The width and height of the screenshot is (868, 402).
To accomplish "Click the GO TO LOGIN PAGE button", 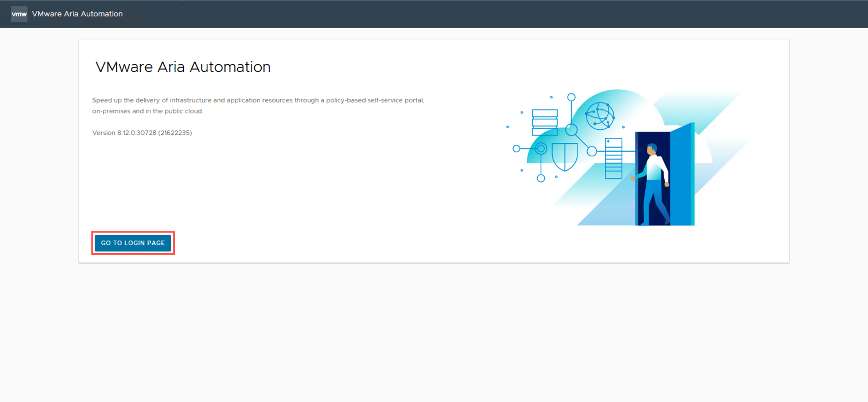I will [x=133, y=243].
